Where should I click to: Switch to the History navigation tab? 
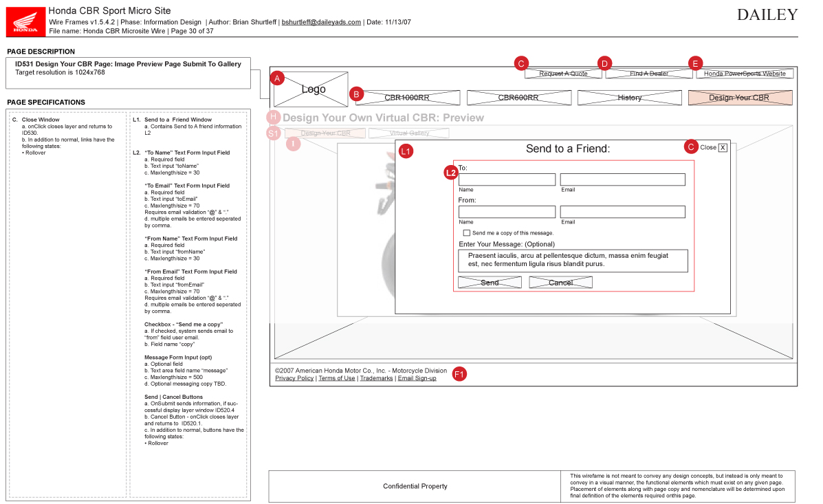629,98
